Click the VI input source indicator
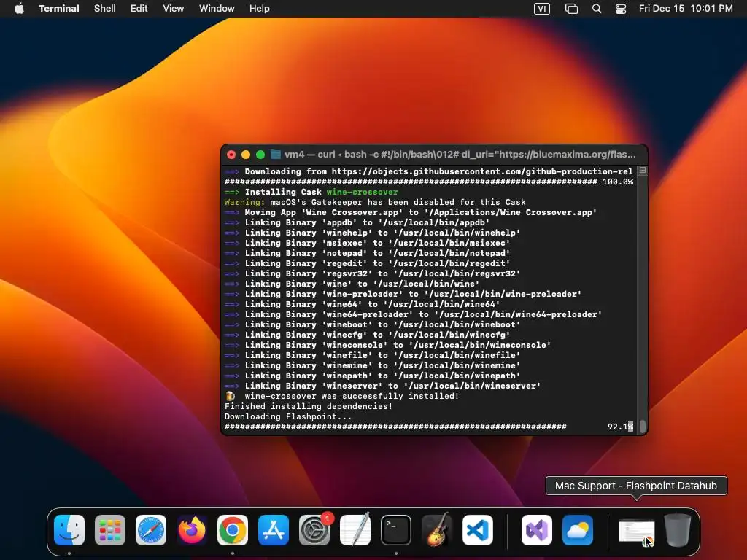 point(542,9)
